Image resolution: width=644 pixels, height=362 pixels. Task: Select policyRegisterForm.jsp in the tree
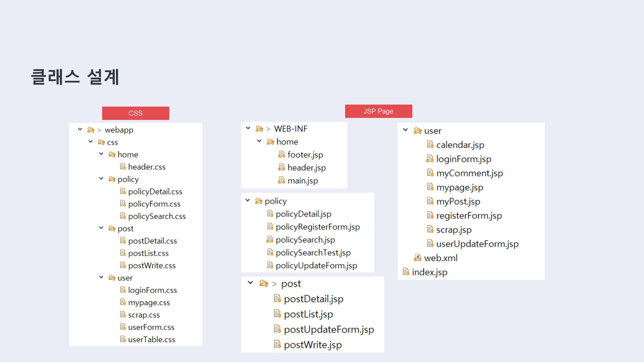coord(317,227)
